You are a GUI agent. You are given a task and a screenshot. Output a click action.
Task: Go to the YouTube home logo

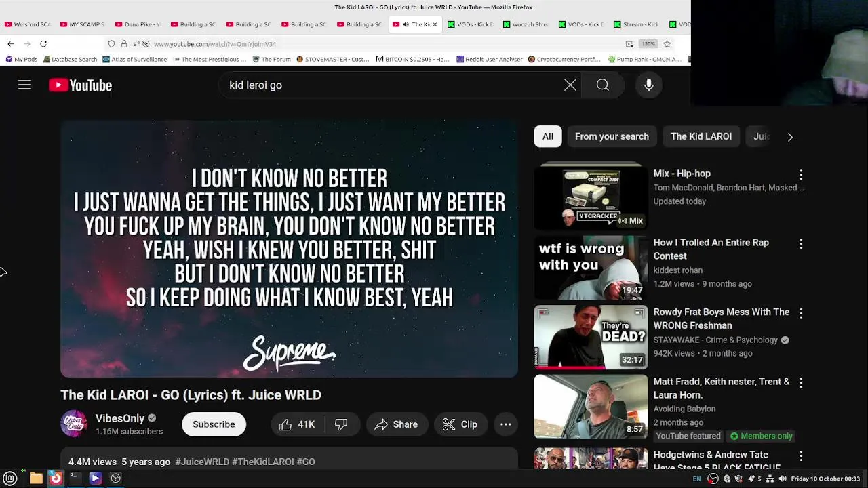pyautogui.click(x=80, y=85)
